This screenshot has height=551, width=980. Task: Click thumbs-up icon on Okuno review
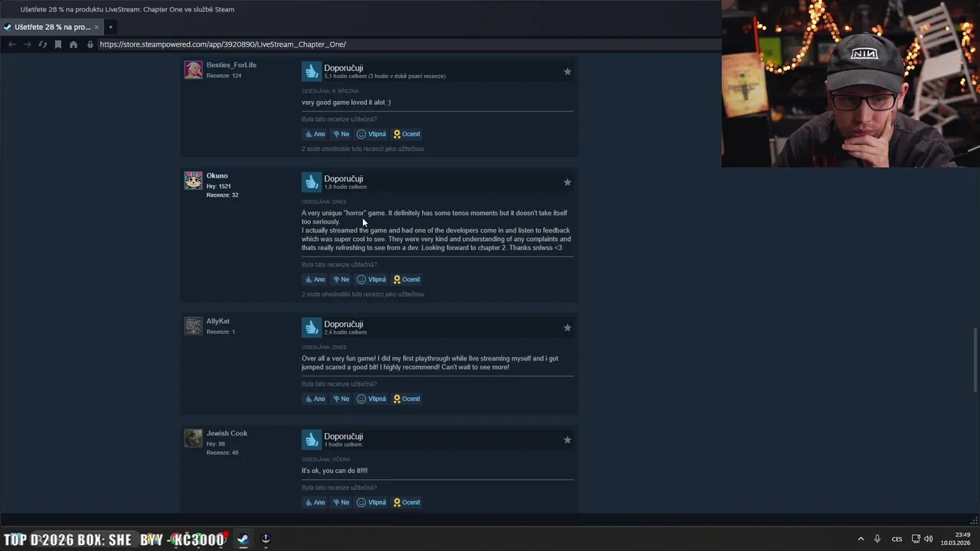tap(312, 182)
